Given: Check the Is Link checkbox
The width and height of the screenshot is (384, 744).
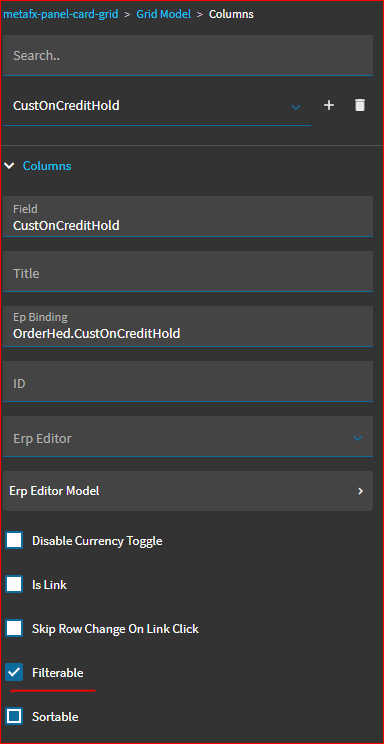Looking at the screenshot, I should 14,585.
